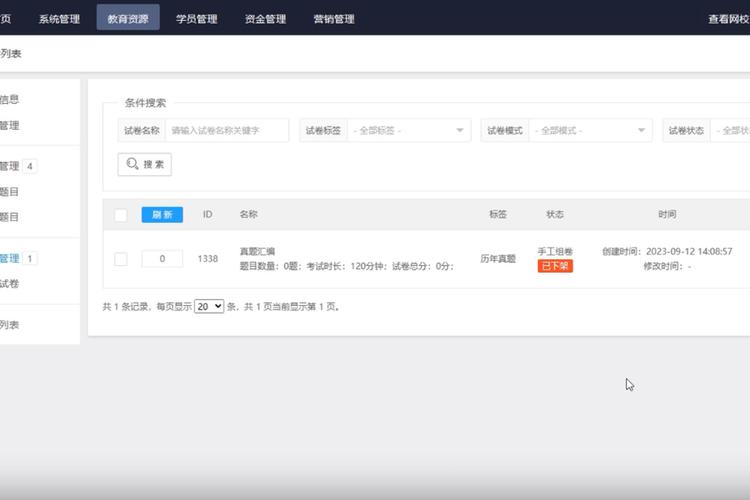Click the 历年真题 tag cell

pos(498,259)
